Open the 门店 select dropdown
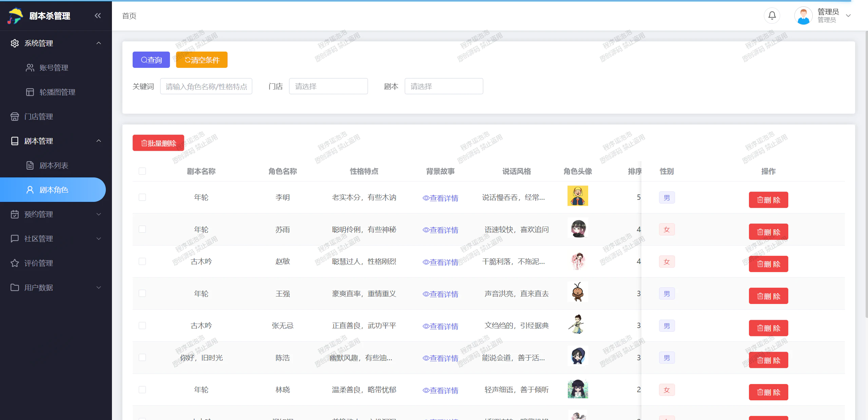The image size is (868, 420). 328,86
